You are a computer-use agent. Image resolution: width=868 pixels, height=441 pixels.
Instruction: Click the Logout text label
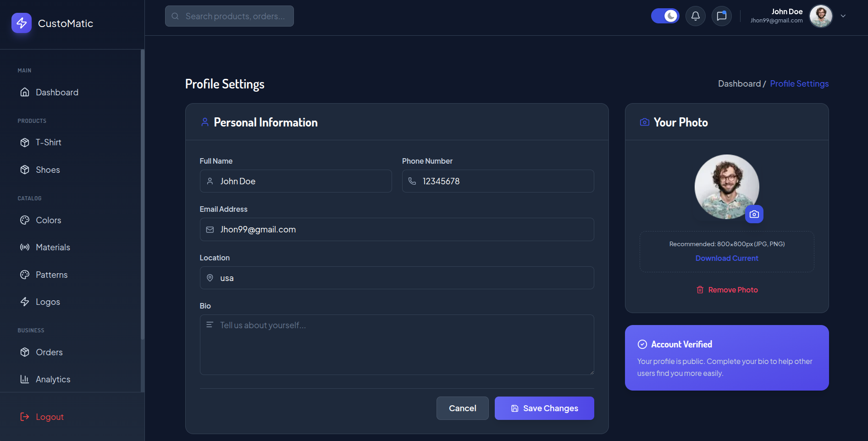(x=50, y=417)
